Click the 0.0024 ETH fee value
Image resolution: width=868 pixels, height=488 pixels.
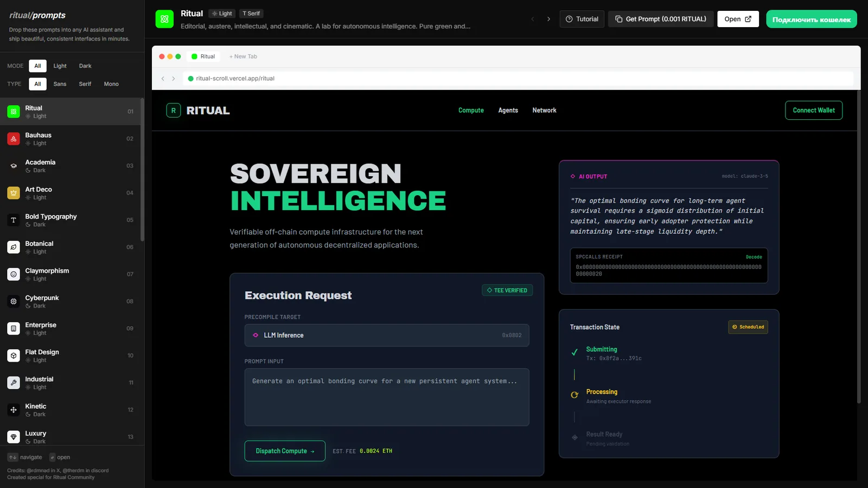tap(376, 451)
